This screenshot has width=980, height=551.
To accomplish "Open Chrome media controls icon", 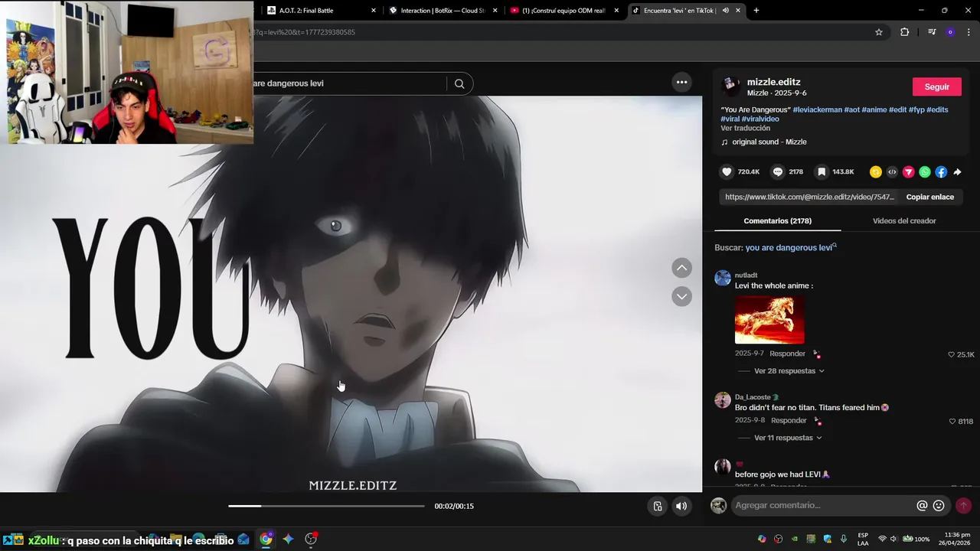I will [x=931, y=32].
